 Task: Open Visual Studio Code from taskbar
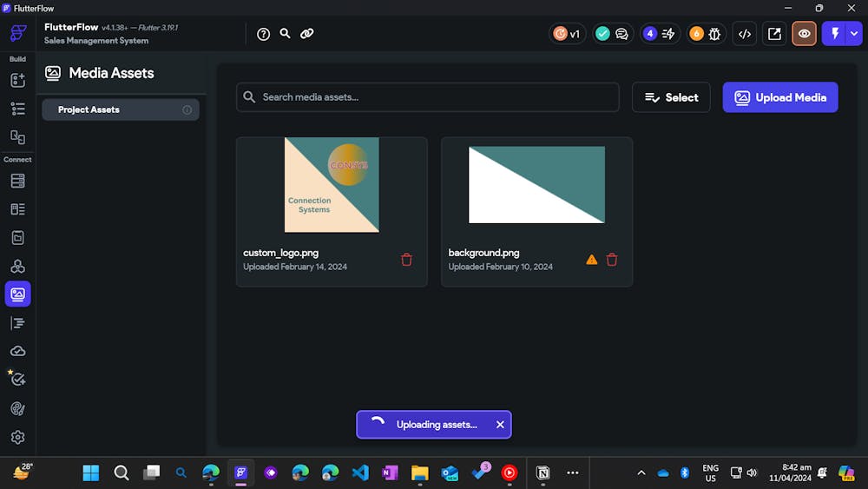[360, 472]
